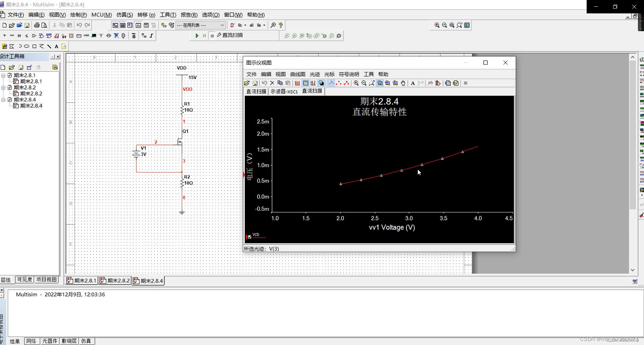Viewport: 644px width, 345px height.
Task: Open print preview in the main toolbar
Action: point(44,25)
